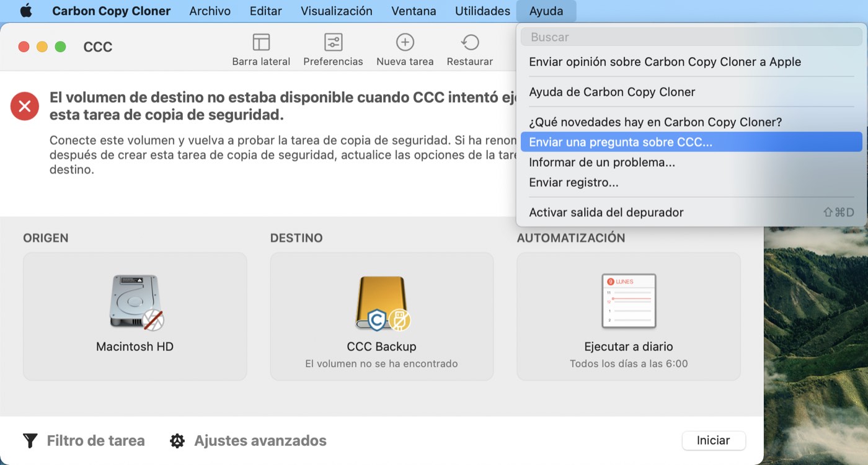Select the Macintosh HD source disk icon
Image resolution: width=868 pixels, height=465 pixels.
click(135, 303)
